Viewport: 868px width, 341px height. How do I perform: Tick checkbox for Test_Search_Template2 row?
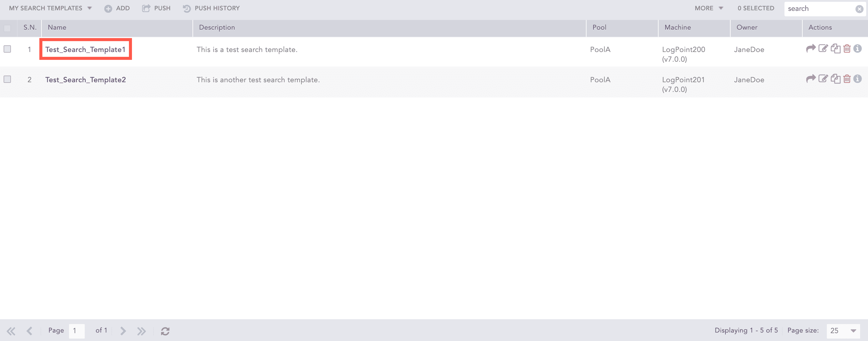(x=7, y=80)
